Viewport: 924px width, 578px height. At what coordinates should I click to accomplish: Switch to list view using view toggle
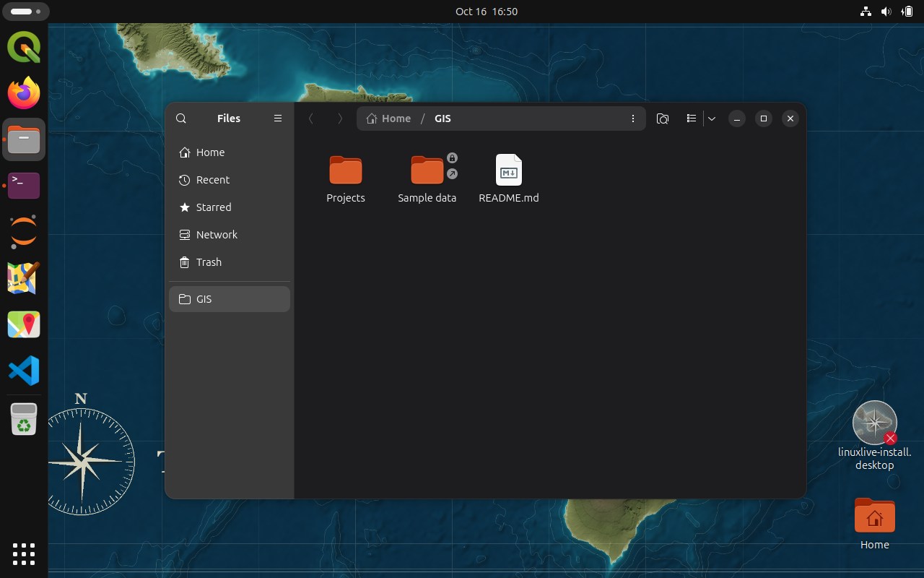[691, 118]
